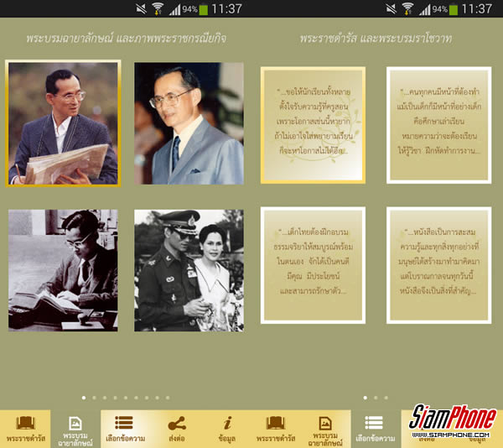Tap the พระราชดำรัส book icon on right screen

[x=276, y=428]
